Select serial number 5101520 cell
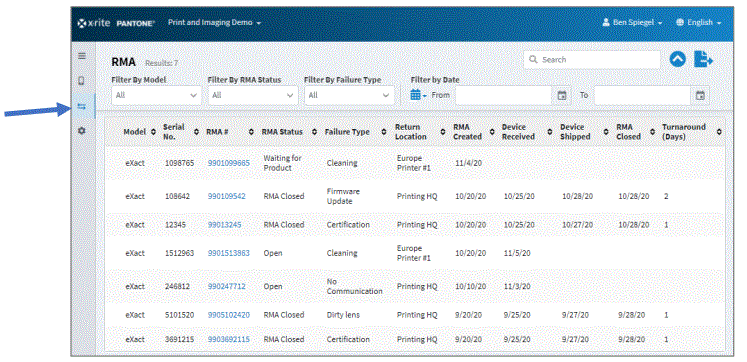 180,315
